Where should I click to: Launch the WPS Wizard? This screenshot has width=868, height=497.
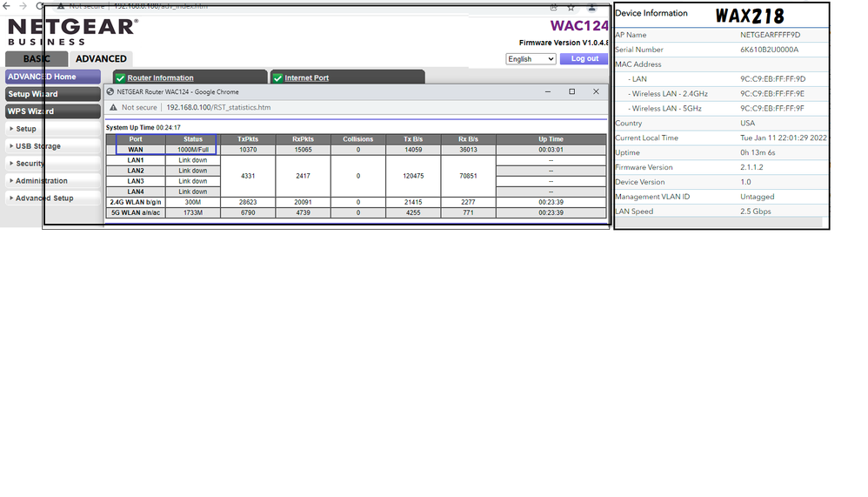tap(53, 111)
